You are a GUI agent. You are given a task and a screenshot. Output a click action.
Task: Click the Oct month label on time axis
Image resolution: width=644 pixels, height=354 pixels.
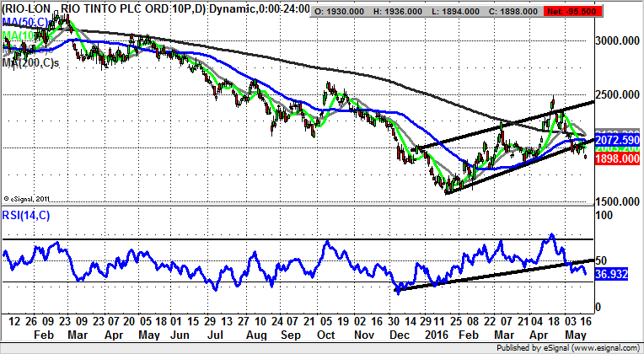[325, 334]
